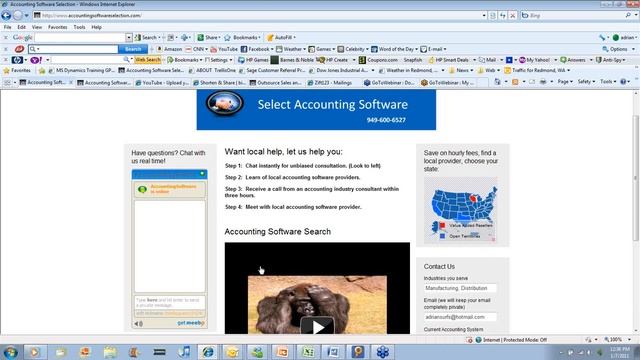Viewport: 640px width, 360px height.
Task: Click the blue Search toolbar button
Action: 133,49
